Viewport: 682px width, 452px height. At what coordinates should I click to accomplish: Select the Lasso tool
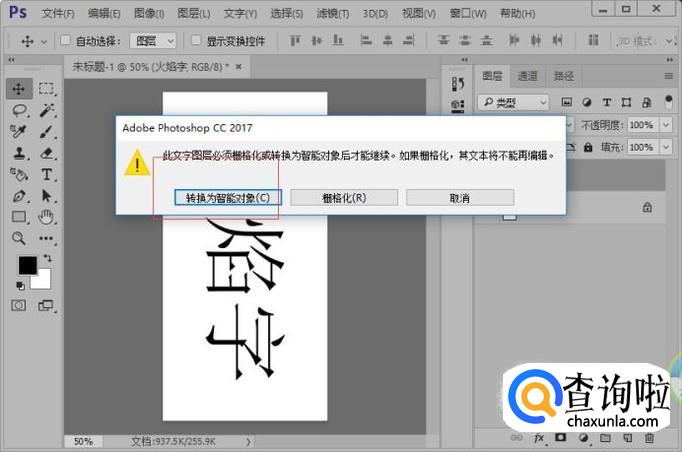coord(20,110)
